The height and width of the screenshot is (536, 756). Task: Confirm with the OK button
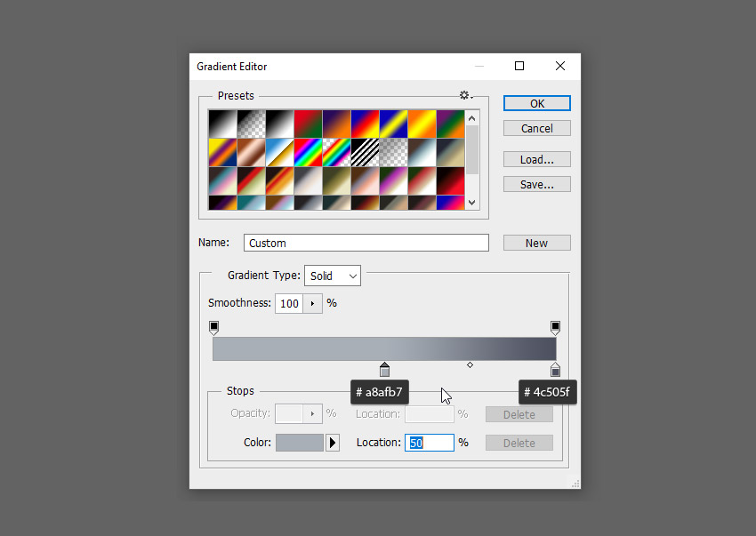click(536, 103)
